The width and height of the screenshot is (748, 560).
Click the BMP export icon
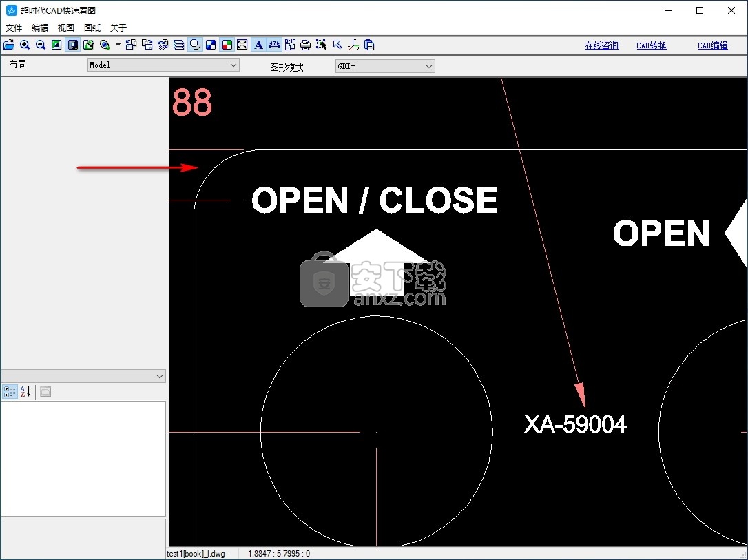click(x=290, y=45)
